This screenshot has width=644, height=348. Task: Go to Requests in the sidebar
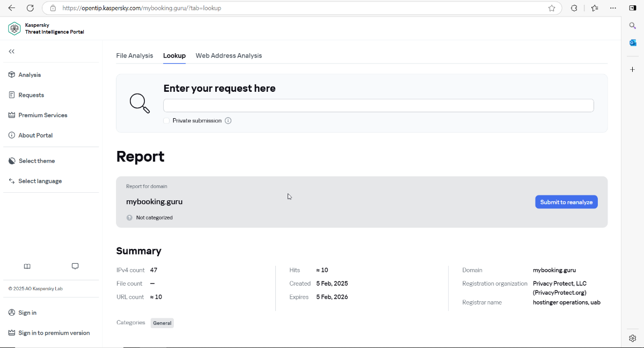(31, 95)
